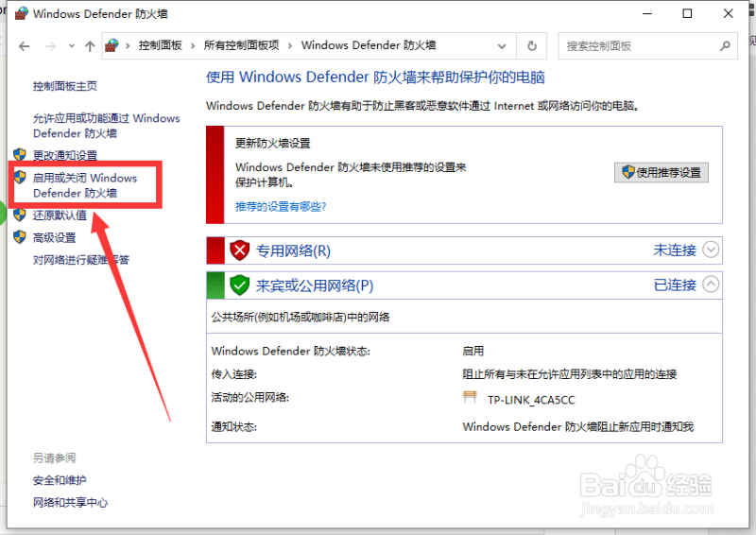Screen dimensions: 756x535
Task: Refresh the control panel page
Action: coord(532,45)
